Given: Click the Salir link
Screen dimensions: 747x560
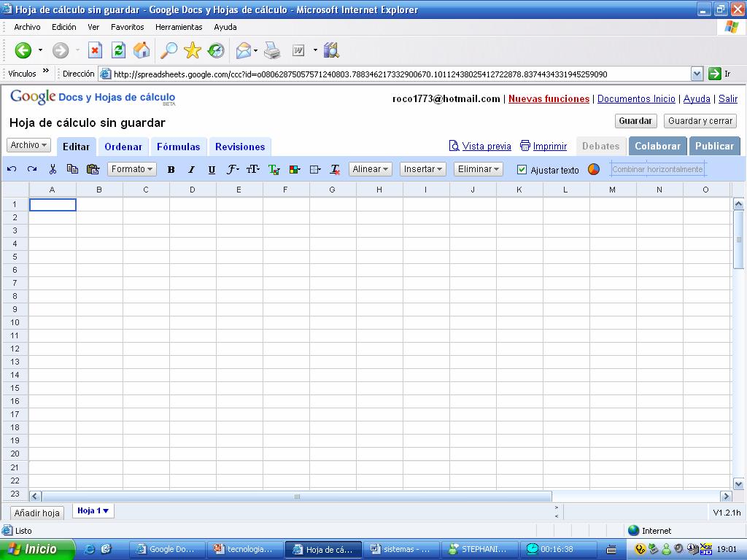Looking at the screenshot, I should click(728, 99).
